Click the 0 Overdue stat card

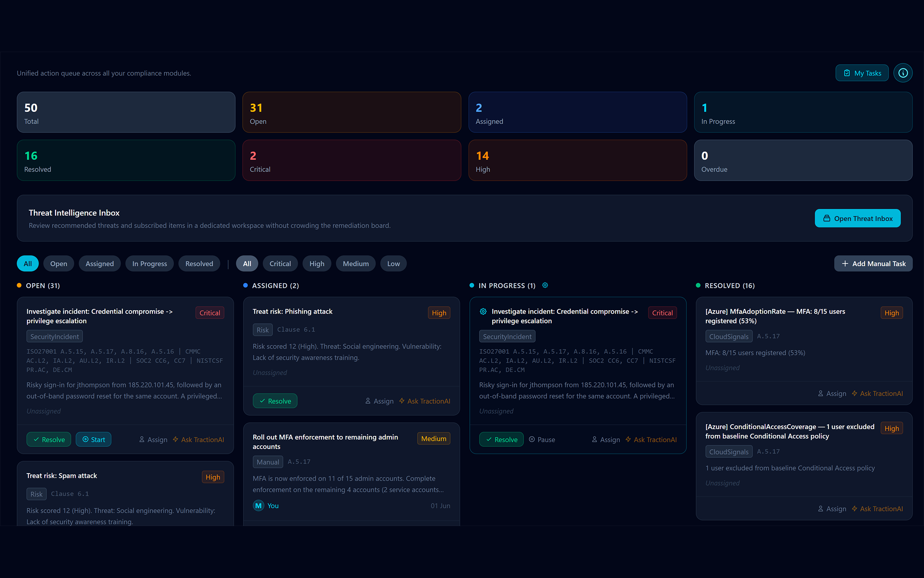point(803,160)
